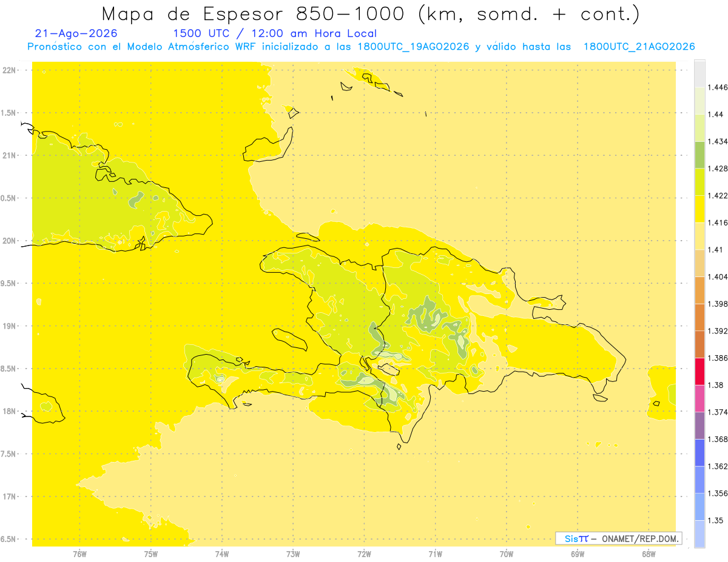
Task: Click the WRF forecast initialization subtitle line
Action: point(361,47)
